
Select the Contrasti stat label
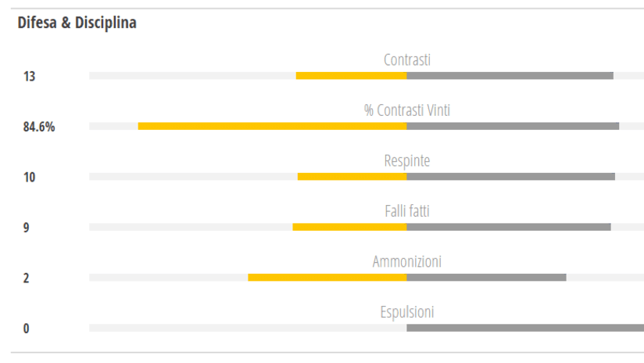(x=407, y=60)
